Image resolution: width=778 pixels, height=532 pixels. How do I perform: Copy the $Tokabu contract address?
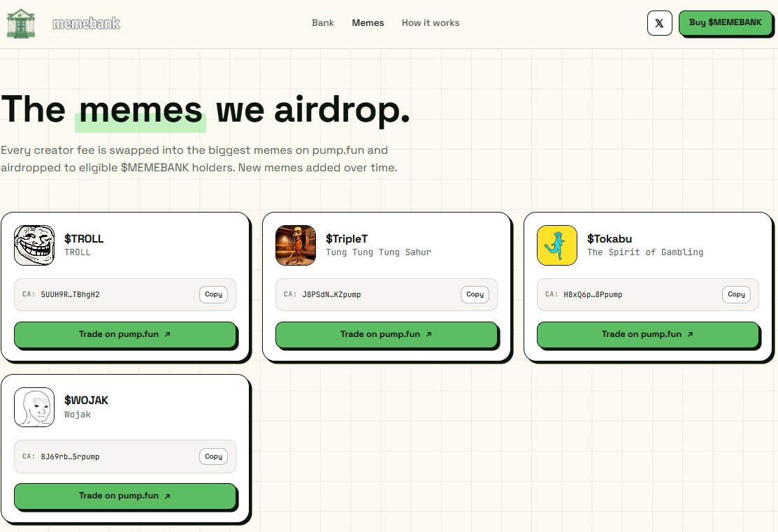[x=736, y=294]
